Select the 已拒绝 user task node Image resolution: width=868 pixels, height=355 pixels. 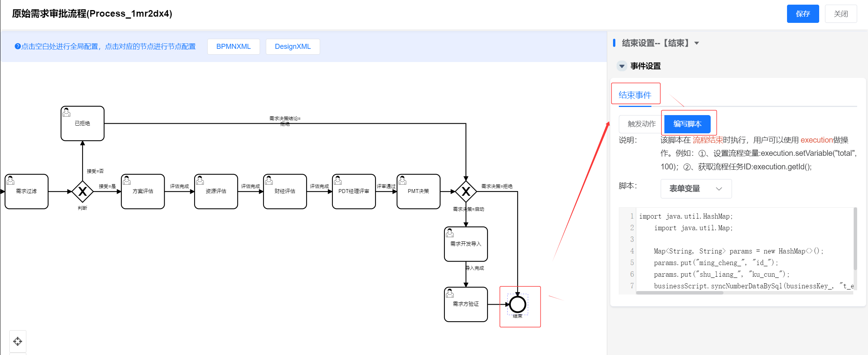(x=83, y=123)
